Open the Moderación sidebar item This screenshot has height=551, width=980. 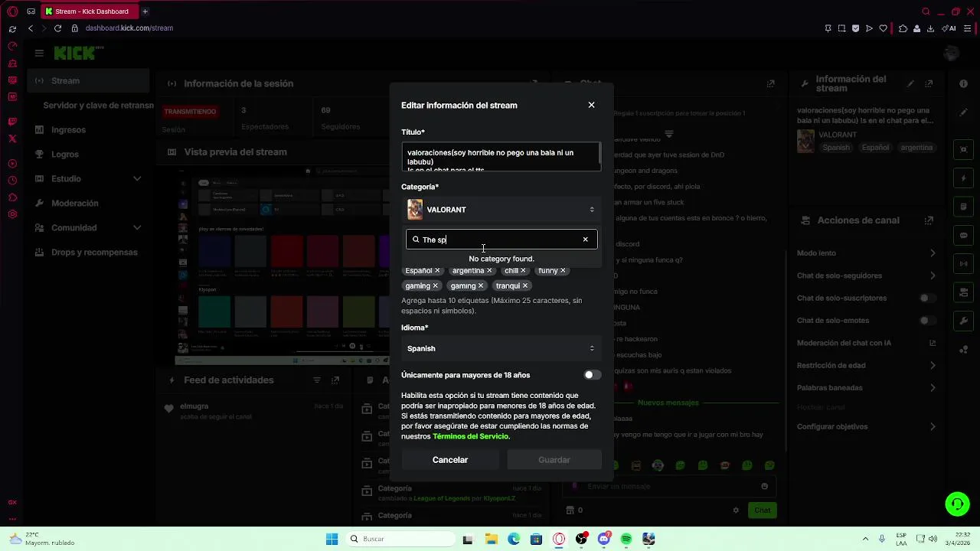[89, 203]
